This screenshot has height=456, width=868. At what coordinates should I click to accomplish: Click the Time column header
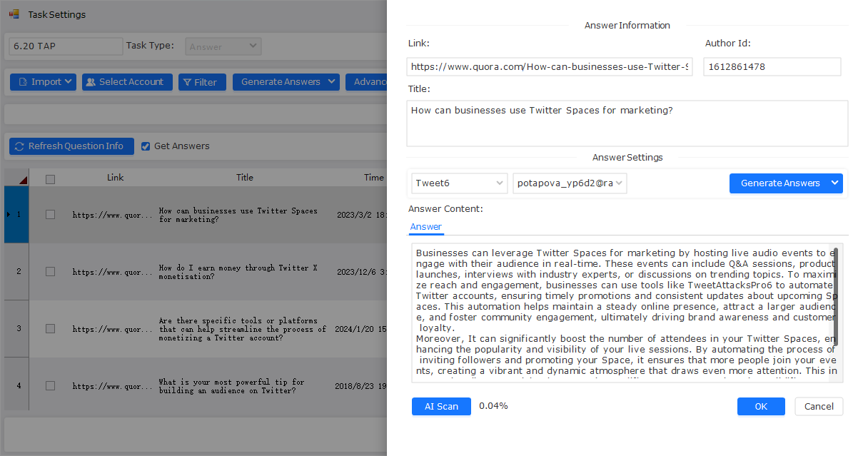point(373,178)
